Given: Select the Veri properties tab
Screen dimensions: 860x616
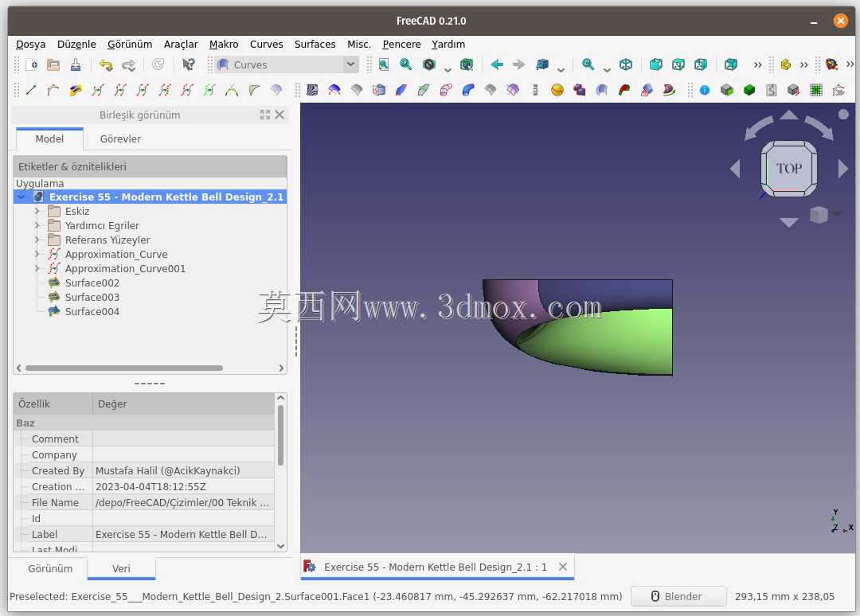Looking at the screenshot, I should (121, 569).
